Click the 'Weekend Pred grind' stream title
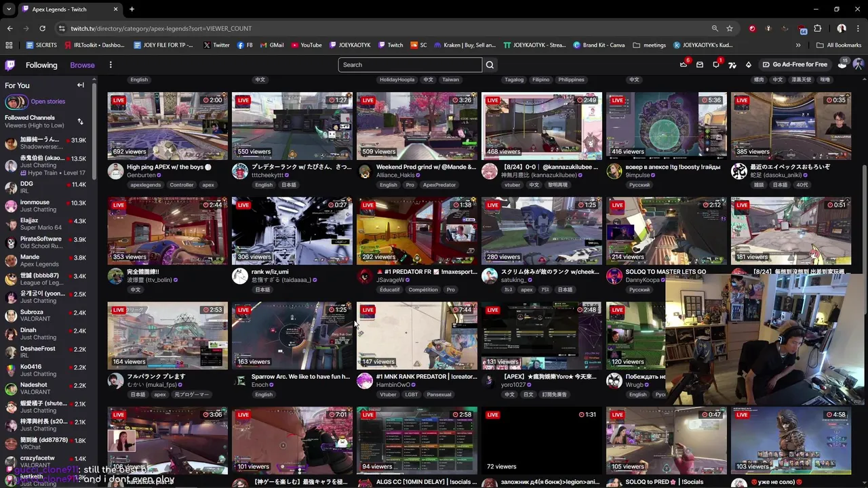Image resolution: width=868 pixels, height=488 pixels. 426,167
